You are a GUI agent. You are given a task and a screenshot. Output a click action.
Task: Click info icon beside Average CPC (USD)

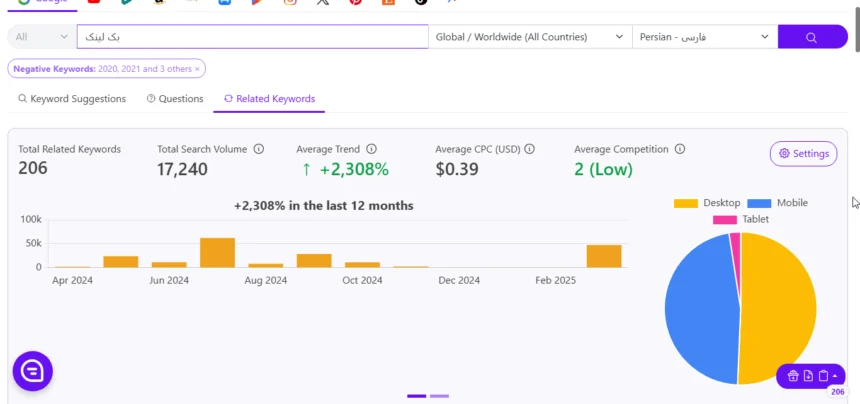pos(529,149)
